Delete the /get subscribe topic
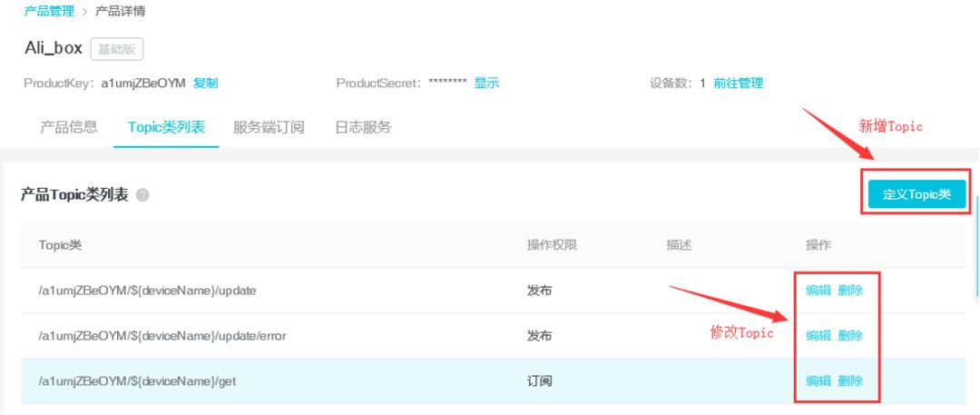This screenshot has height=415, width=980. point(850,381)
